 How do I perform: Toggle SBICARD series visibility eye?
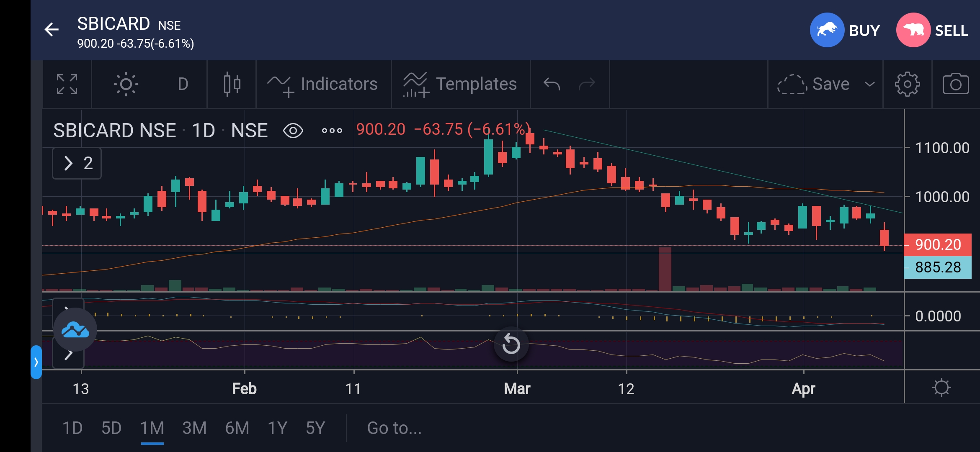(x=293, y=131)
